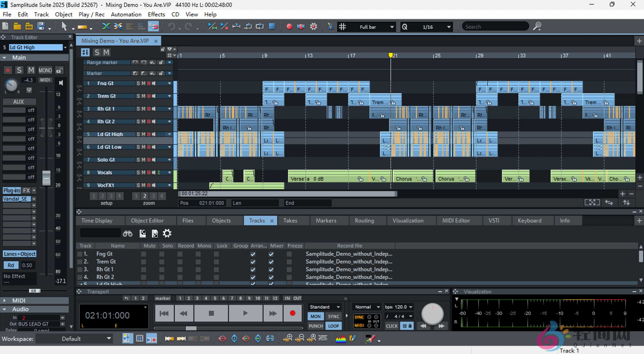The image size is (644, 354).
Task: Enable LOOP mode in the Transport
Action: [x=334, y=326]
